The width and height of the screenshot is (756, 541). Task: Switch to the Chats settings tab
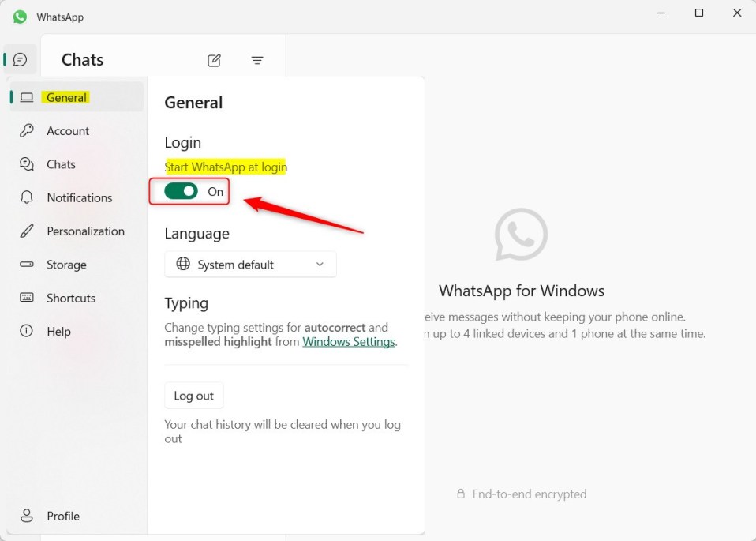pyautogui.click(x=77, y=164)
